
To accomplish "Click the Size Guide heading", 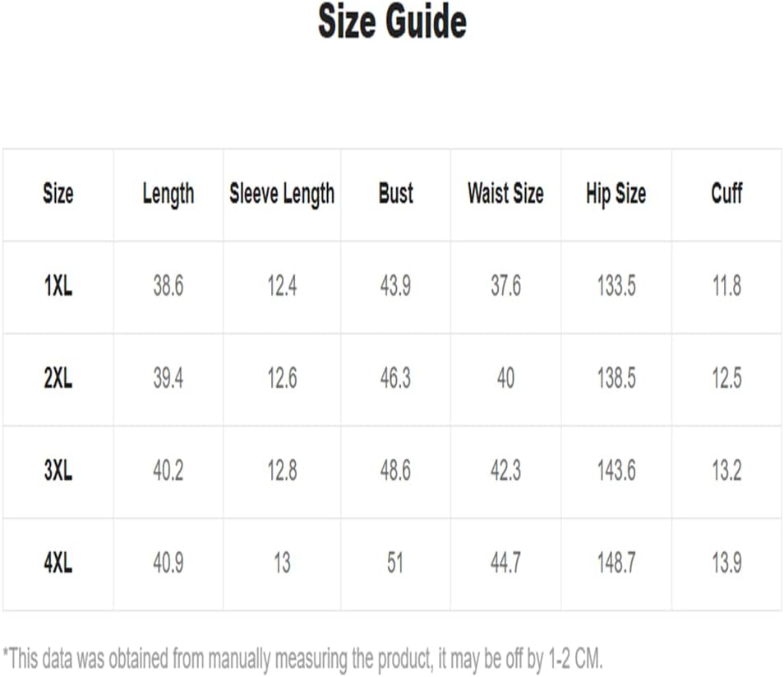I will [x=393, y=21].
